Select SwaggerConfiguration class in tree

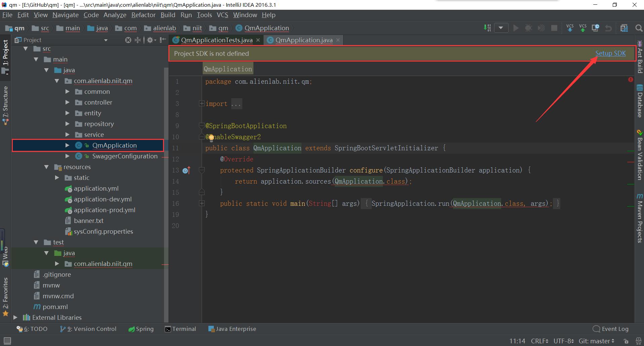(x=125, y=156)
